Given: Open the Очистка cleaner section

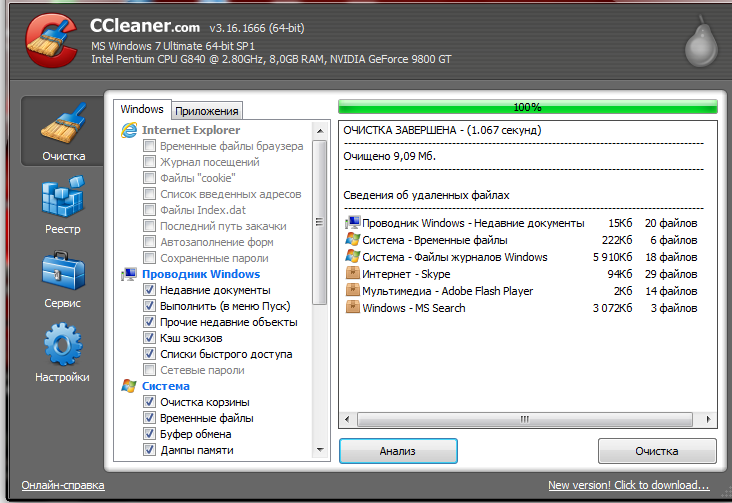Looking at the screenshot, I should pyautogui.click(x=63, y=131).
